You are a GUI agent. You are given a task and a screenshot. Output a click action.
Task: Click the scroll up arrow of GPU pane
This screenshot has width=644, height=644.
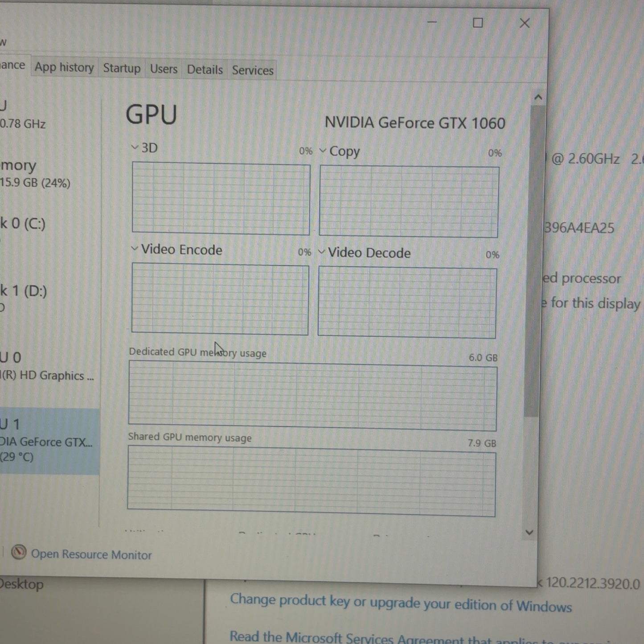point(538,97)
